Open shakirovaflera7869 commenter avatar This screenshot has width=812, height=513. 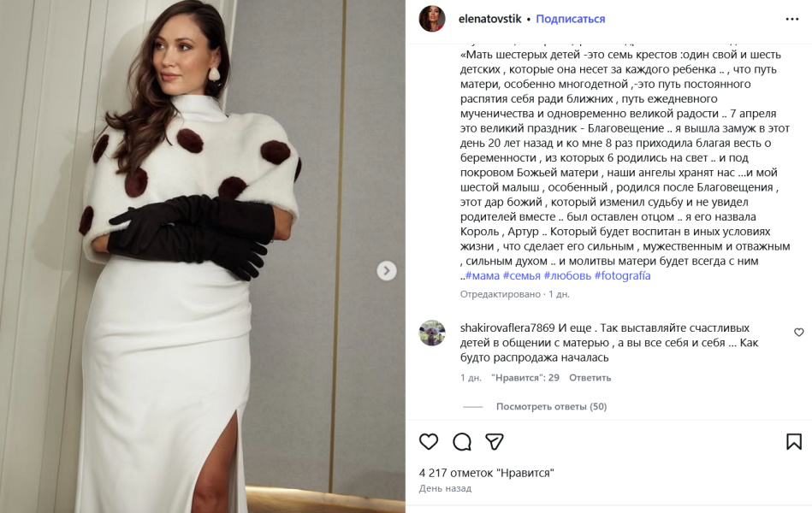click(x=432, y=333)
